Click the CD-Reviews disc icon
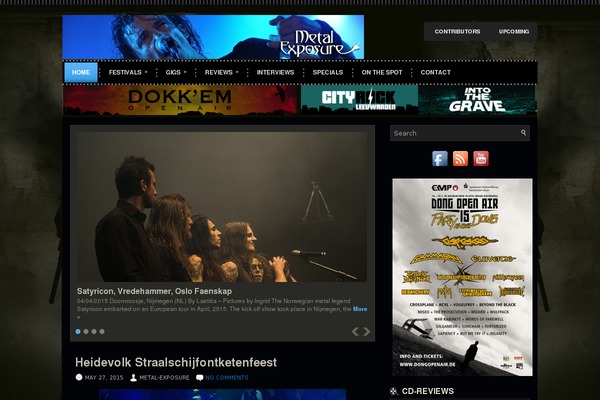The height and width of the screenshot is (400, 600). coord(394,391)
